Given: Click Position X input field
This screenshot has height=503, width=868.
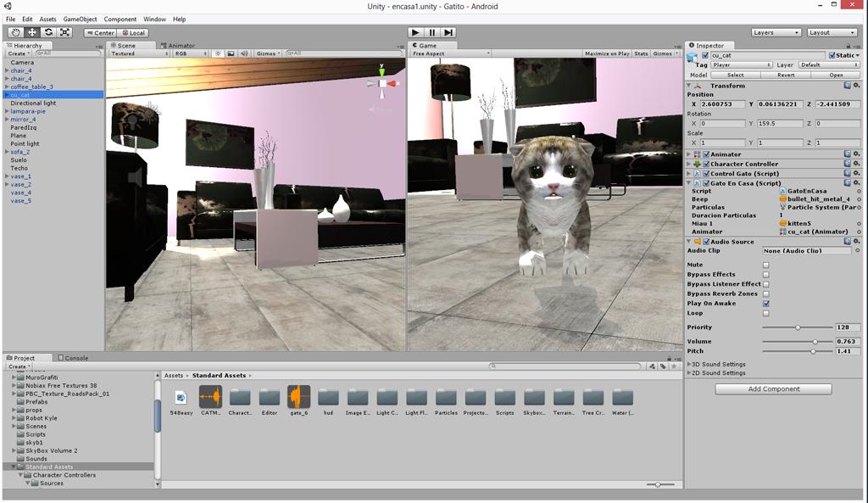Looking at the screenshot, I should pos(722,104).
